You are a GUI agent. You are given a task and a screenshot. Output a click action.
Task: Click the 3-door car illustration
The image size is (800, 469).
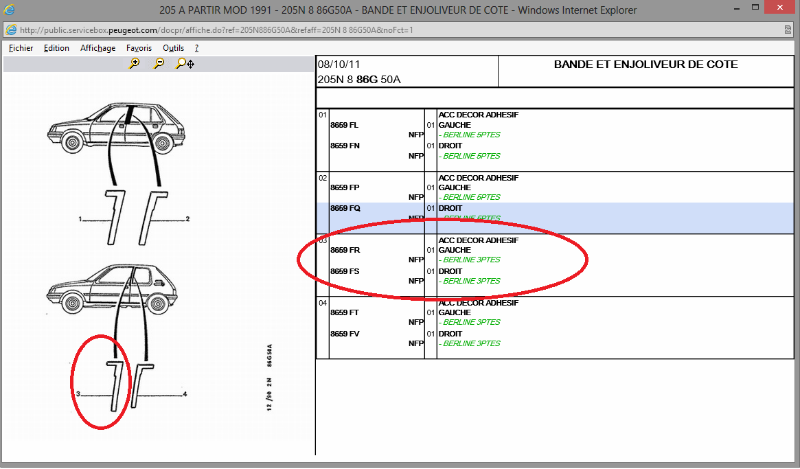point(112,289)
